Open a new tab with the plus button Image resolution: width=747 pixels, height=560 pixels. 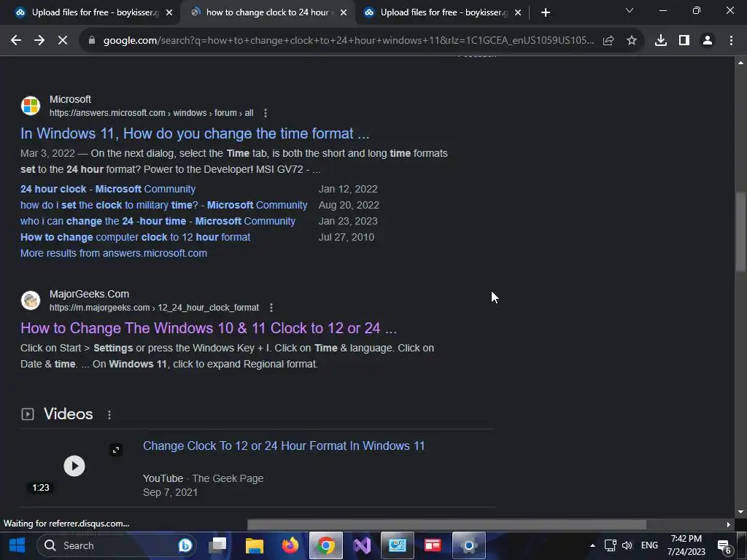pos(546,12)
